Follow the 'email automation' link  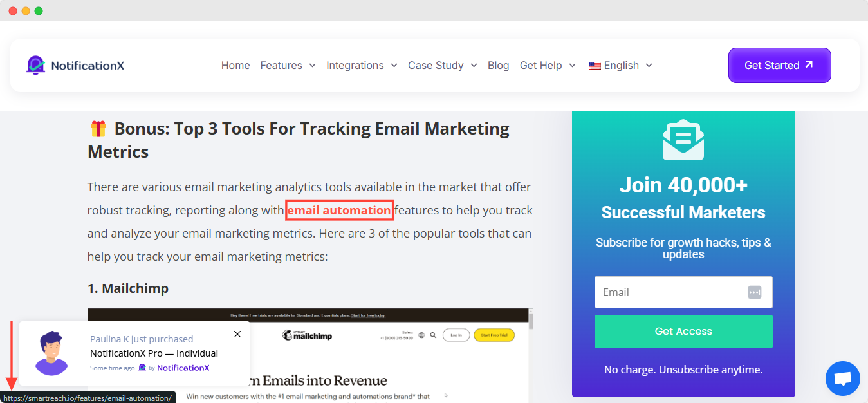[x=339, y=211]
